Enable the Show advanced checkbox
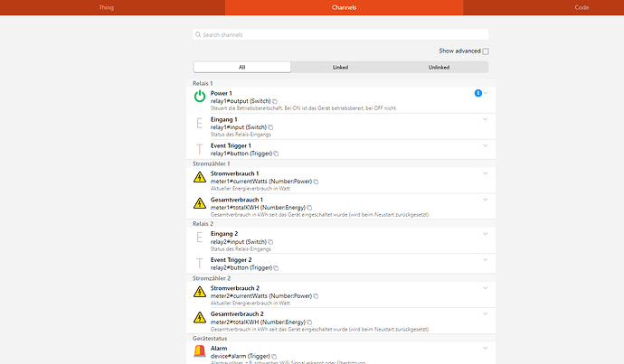This screenshot has height=364, width=624. 486,51
